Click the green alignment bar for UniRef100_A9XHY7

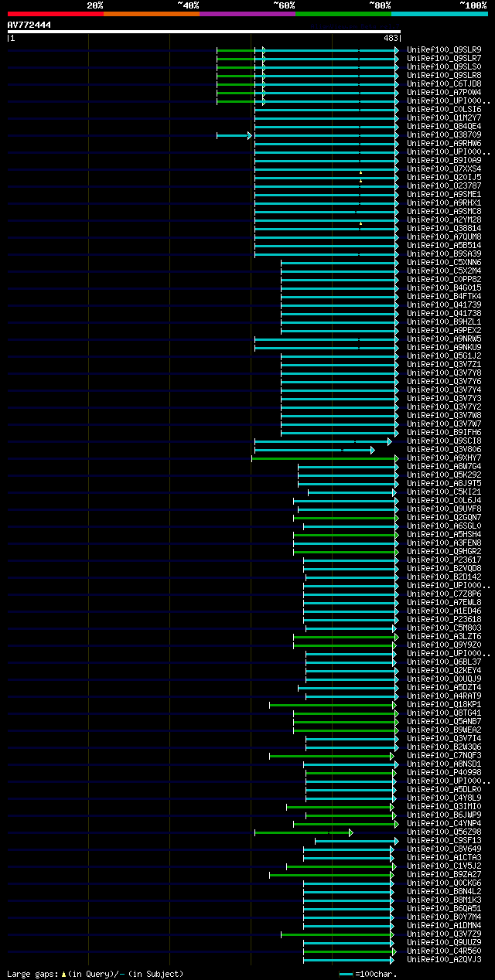pyautogui.click(x=325, y=458)
